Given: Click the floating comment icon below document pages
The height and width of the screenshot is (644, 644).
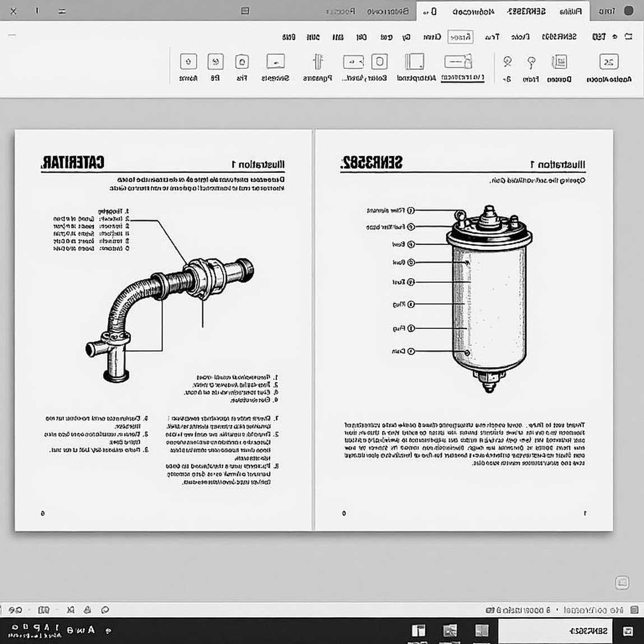Looking at the screenshot, I should pos(622,582).
